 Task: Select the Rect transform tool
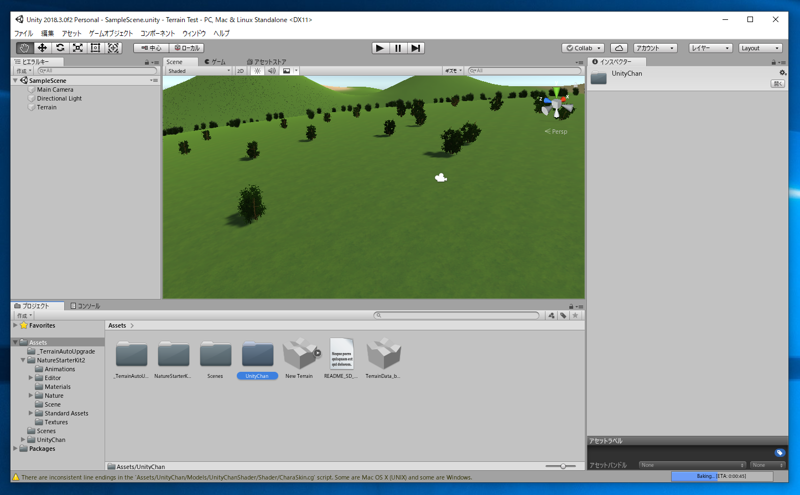coord(95,48)
